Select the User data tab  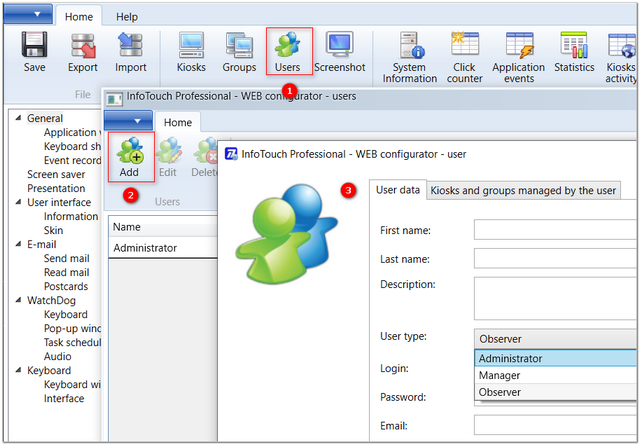click(398, 190)
